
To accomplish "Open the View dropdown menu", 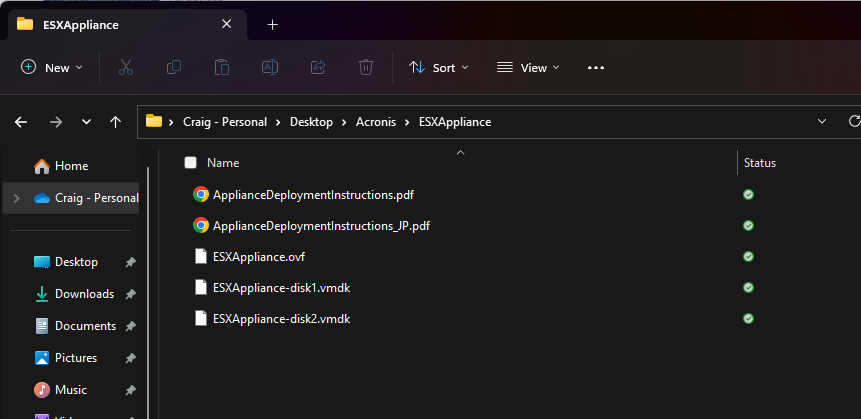I will pyautogui.click(x=528, y=68).
